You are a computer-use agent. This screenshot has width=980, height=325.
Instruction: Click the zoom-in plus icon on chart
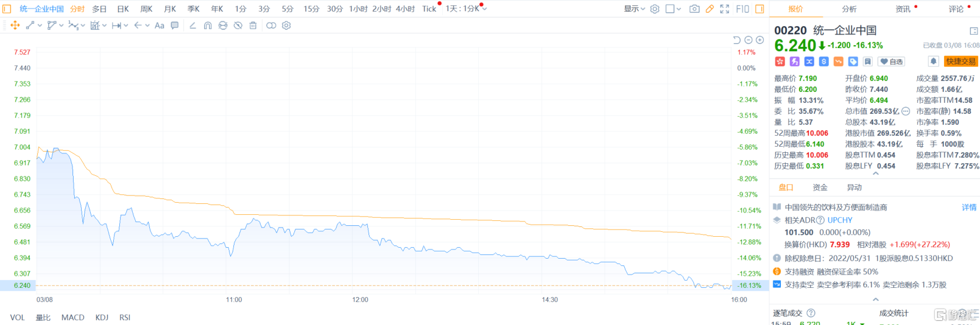760,40
